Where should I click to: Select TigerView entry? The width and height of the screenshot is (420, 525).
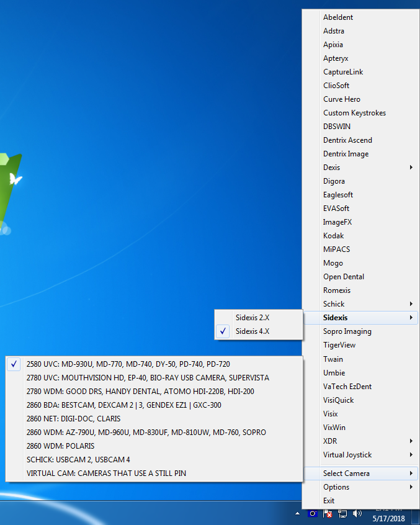[x=361, y=345]
